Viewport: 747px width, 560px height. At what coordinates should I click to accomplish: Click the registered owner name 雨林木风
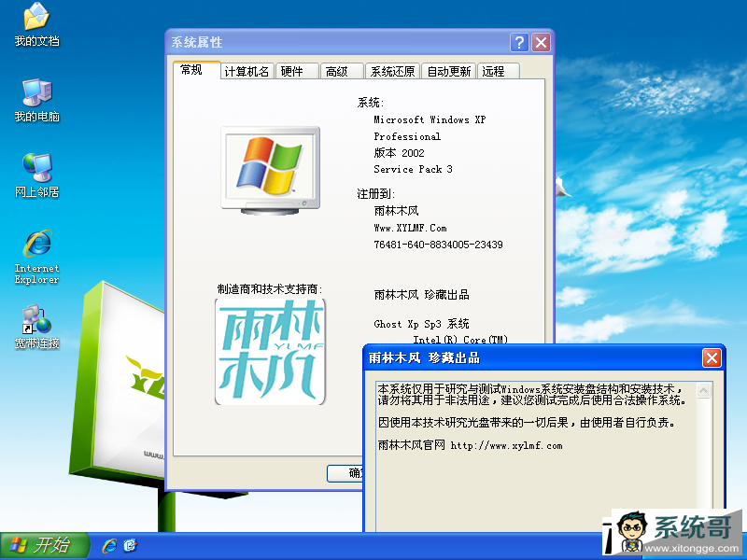(396, 211)
